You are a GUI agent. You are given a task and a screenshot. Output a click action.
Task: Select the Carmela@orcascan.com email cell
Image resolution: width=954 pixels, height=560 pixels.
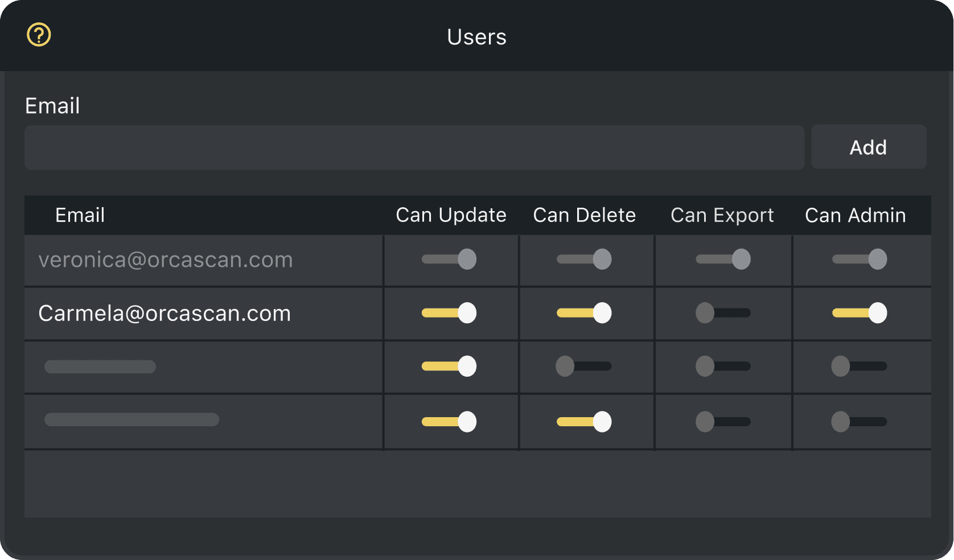(x=165, y=314)
